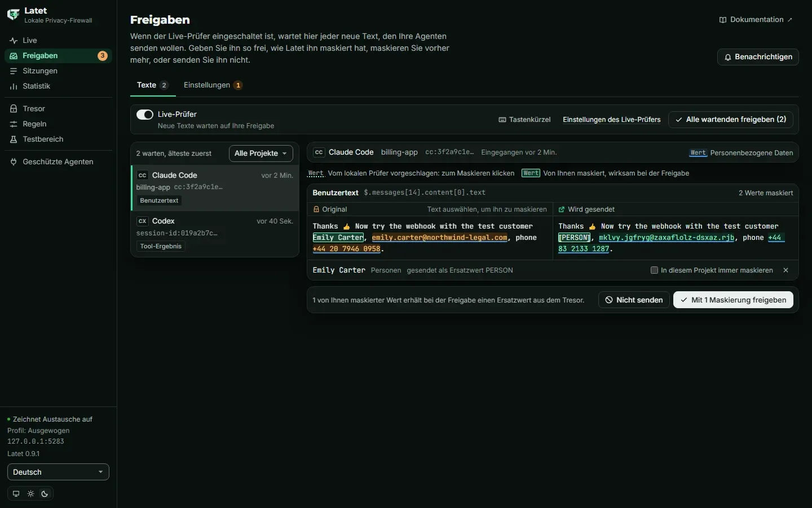812x508 pixels.
Task: Click the outgoing icon next to Wird gesendet
Action: [x=562, y=209]
